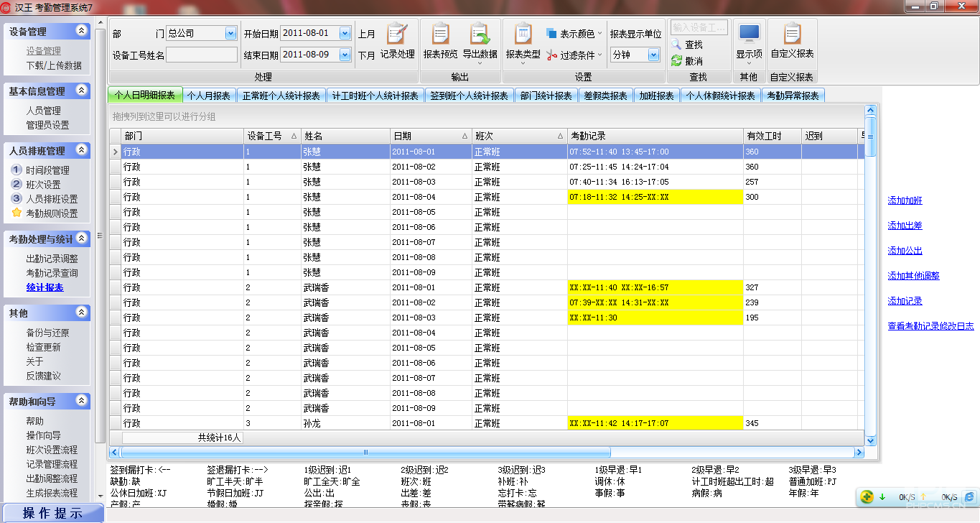
Task: Open the 开始日期 start date dropdown
Action: click(345, 33)
